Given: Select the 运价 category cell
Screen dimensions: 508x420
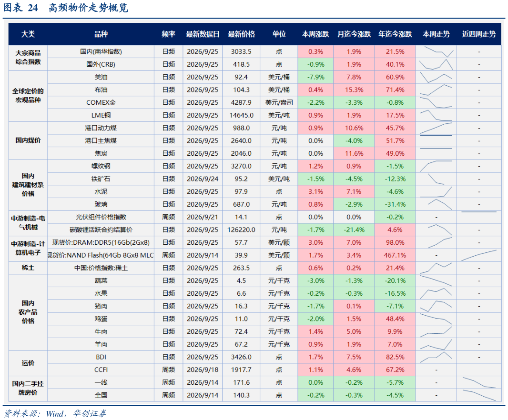Looking at the screenshot, I should tap(28, 363).
